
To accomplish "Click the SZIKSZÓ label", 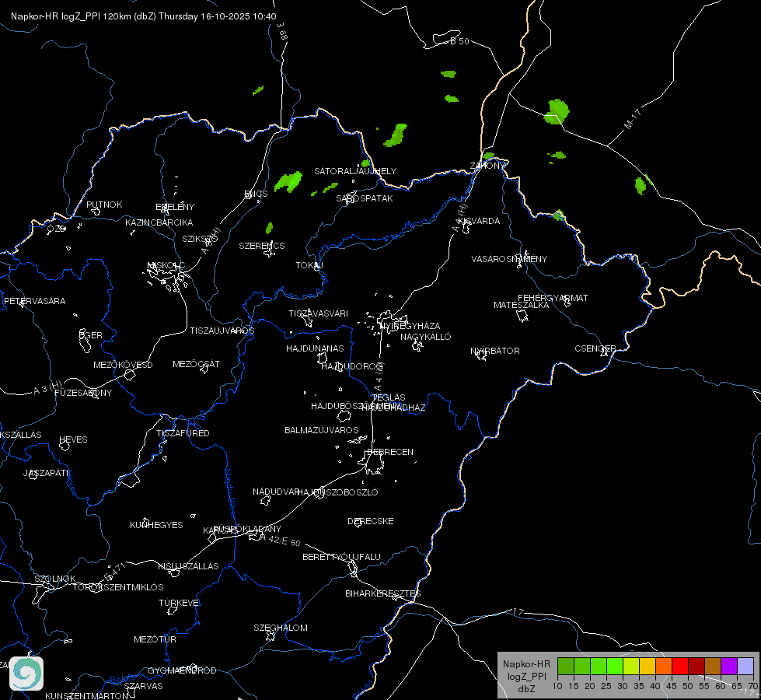I will point(200,239).
